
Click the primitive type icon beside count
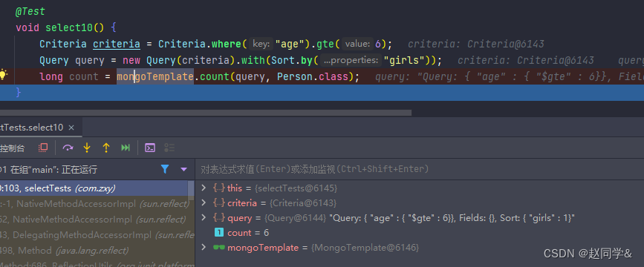click(x=219, y=233)
